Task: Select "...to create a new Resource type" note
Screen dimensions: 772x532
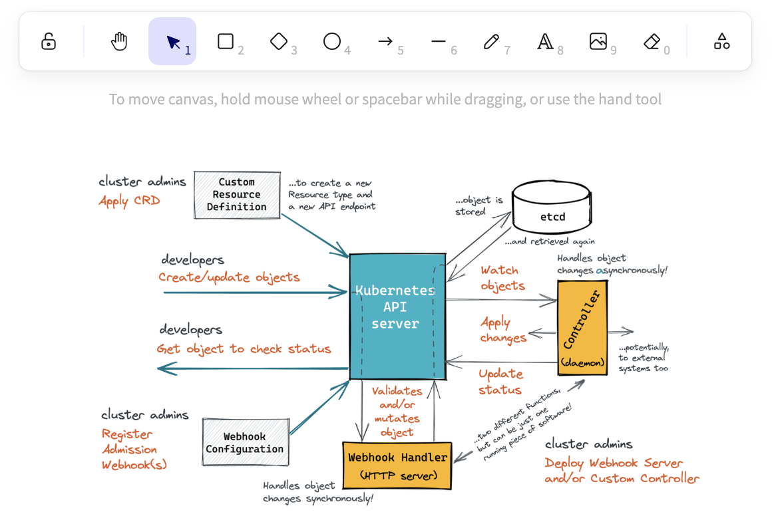Action: [x=331, y=194]
